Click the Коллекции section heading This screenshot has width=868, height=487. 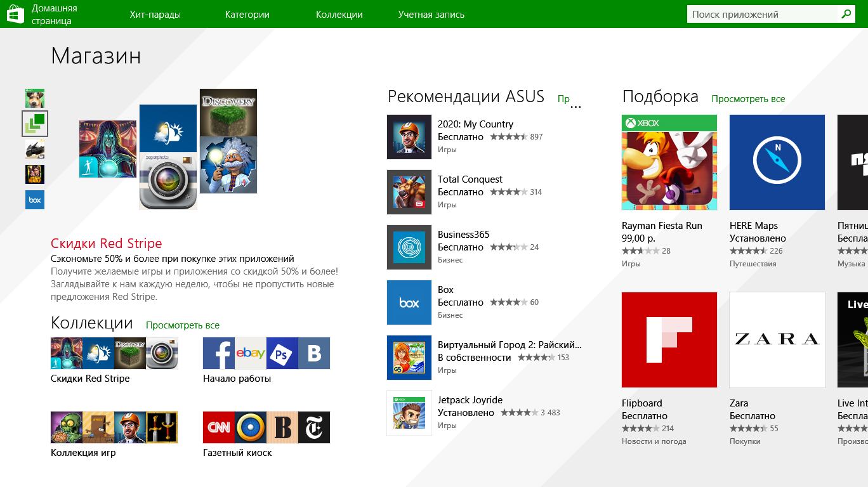coord(92,323)
